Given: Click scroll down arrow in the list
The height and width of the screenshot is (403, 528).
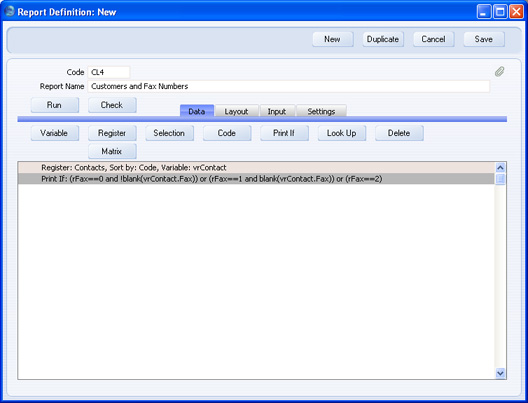Looking at the screenshot, I should 500,373.
